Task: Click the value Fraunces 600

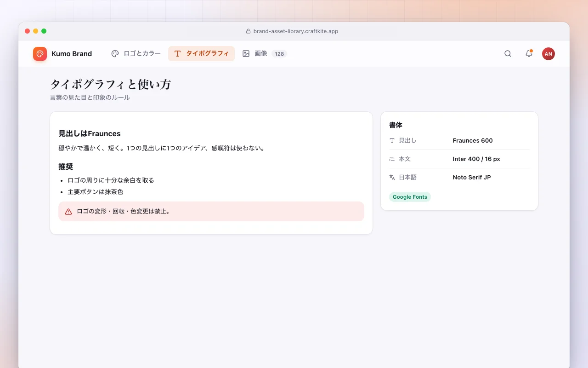Action: (473, 141)
